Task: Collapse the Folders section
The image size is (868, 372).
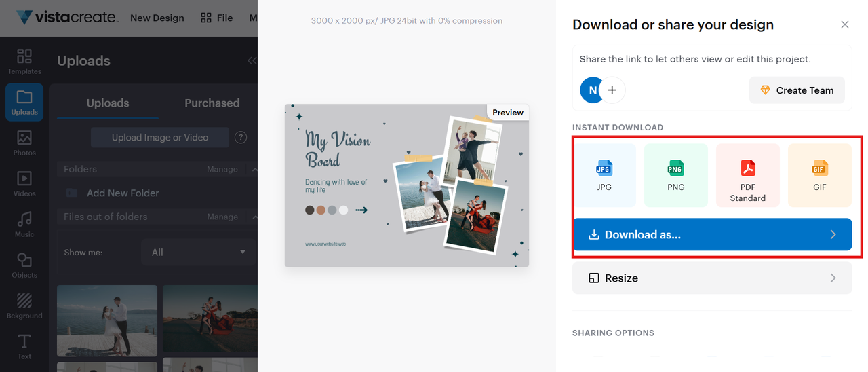Action: (254, 169)
